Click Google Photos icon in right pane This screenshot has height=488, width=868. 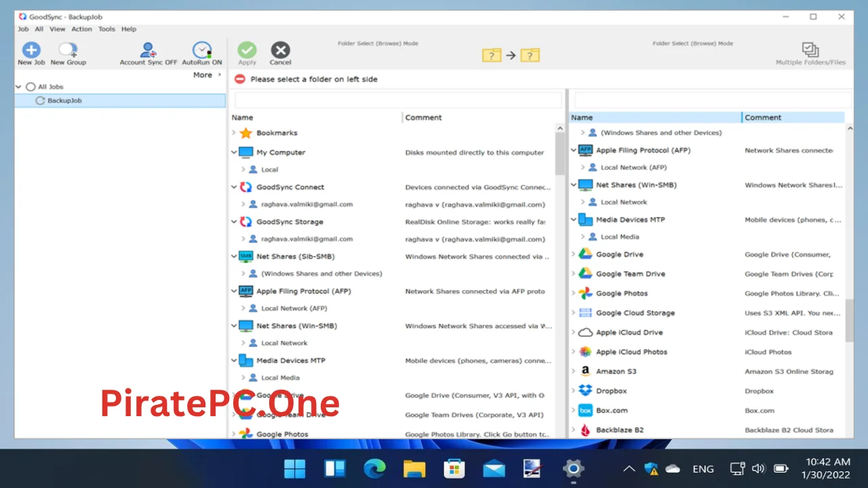pyautogui.click(x=585, y=293)
